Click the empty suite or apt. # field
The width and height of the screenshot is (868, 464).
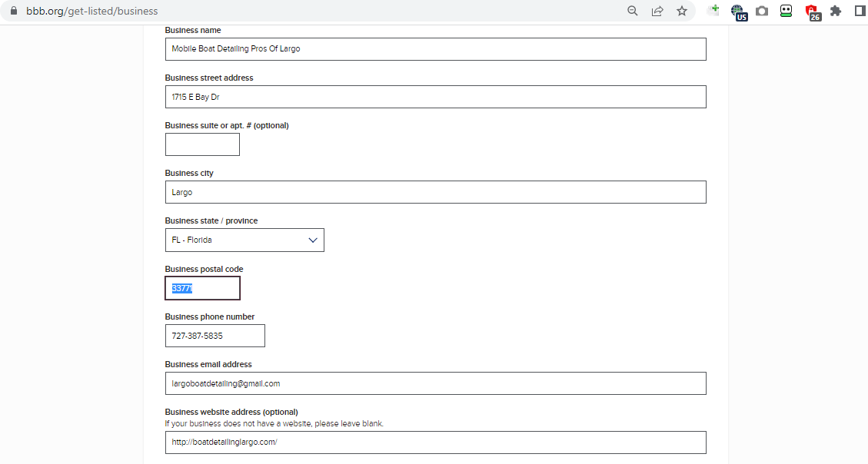[203, 144]
